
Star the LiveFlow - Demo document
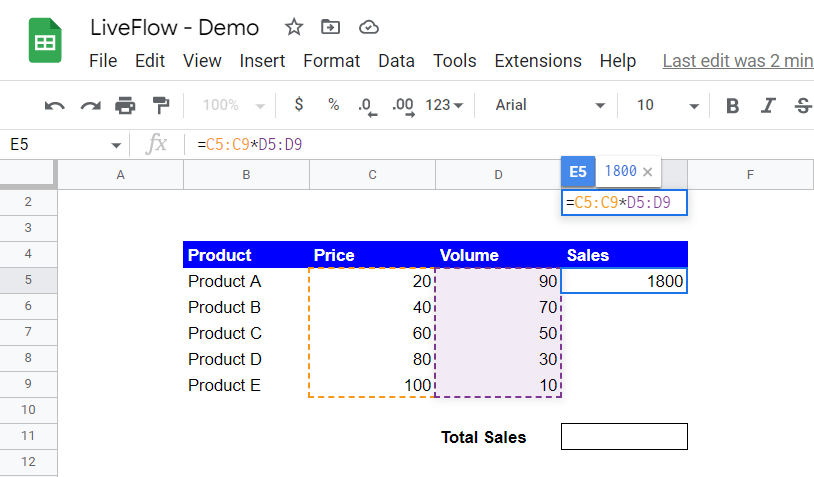[294, 26]
